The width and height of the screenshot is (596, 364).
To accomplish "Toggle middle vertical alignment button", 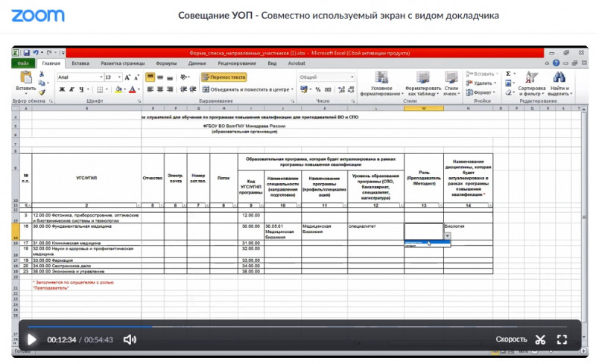I will (160, 77).
